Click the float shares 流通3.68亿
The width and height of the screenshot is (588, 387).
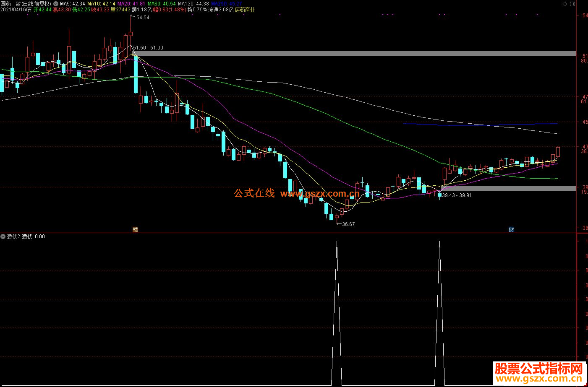tap(221, 10)
